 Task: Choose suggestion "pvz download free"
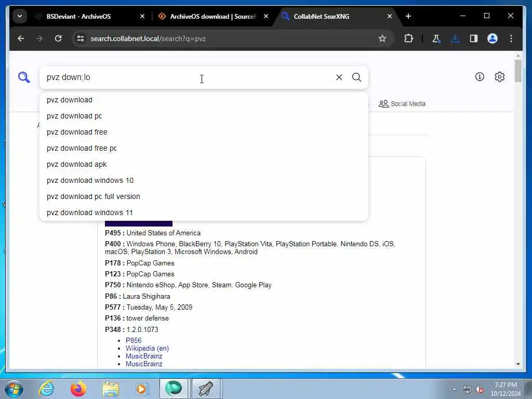tap(204, 132)
